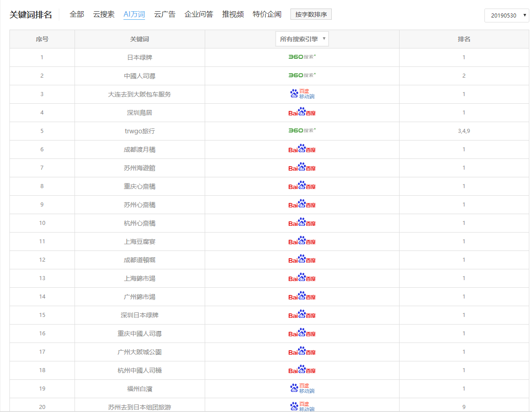
Task: Click the 关键词排名 page title
Action: [31, 15]
